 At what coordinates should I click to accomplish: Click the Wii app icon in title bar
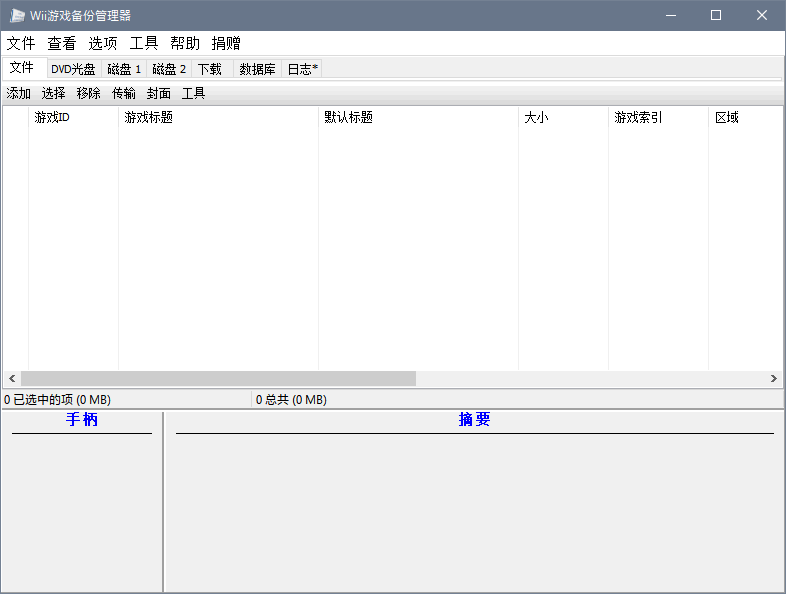17,15
